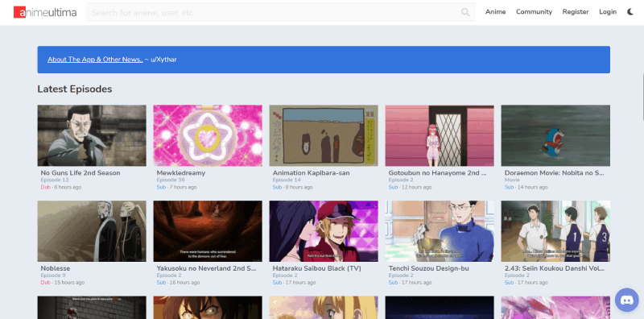
Task: Go to Register page
Action: [576, 12]
